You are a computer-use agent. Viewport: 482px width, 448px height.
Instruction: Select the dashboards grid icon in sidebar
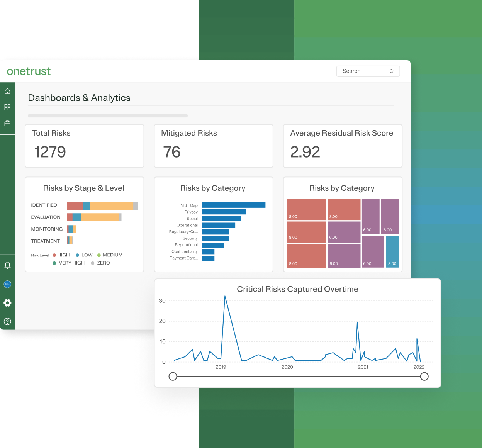7,107
